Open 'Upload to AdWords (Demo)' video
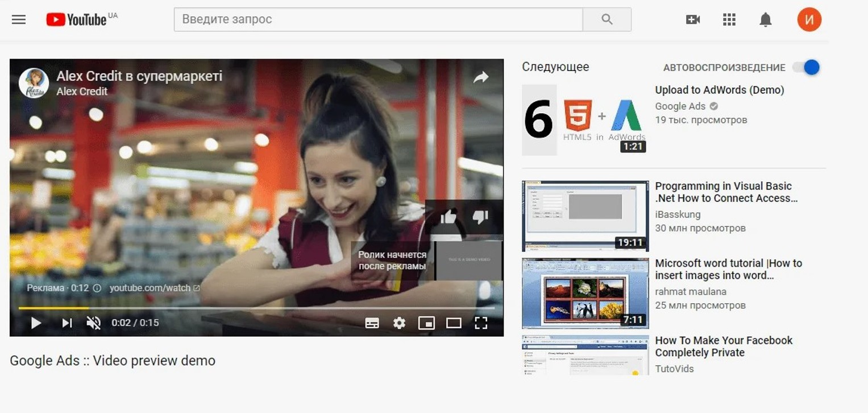 pyautogui.click(x=719, y=90)
